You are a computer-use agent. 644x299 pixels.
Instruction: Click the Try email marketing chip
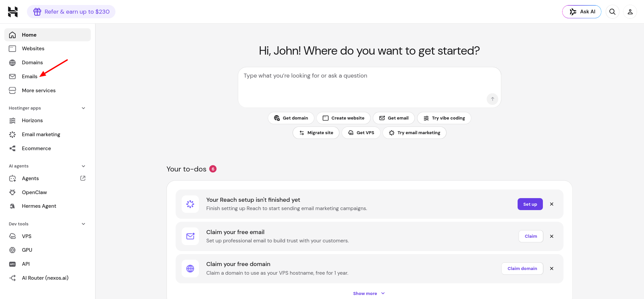pos(414,133)
